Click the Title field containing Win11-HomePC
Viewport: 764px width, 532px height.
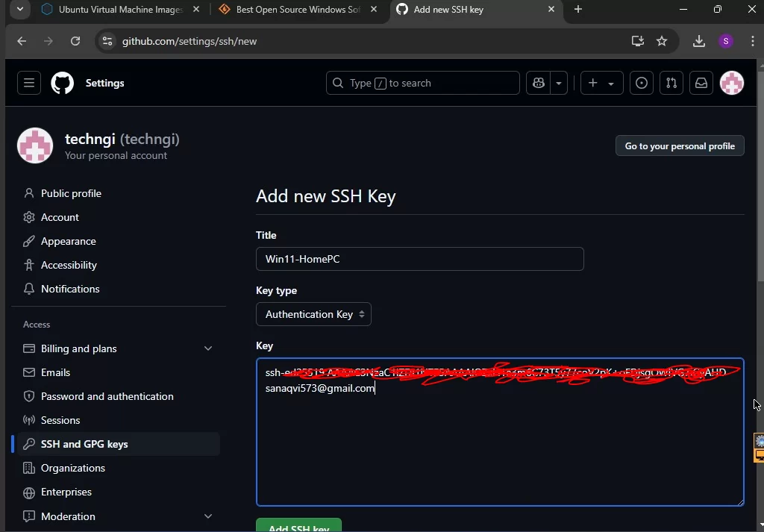click(x=419, y=259)
